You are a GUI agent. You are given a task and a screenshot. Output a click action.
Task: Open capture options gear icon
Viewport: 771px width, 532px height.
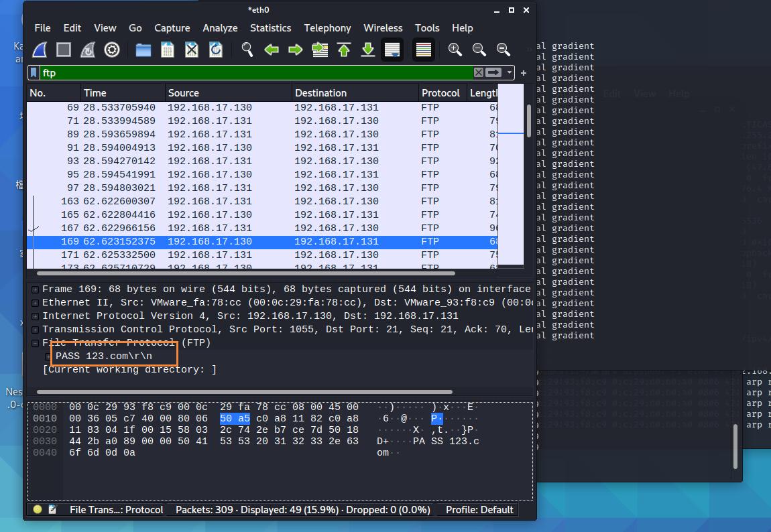coord(112,50)
